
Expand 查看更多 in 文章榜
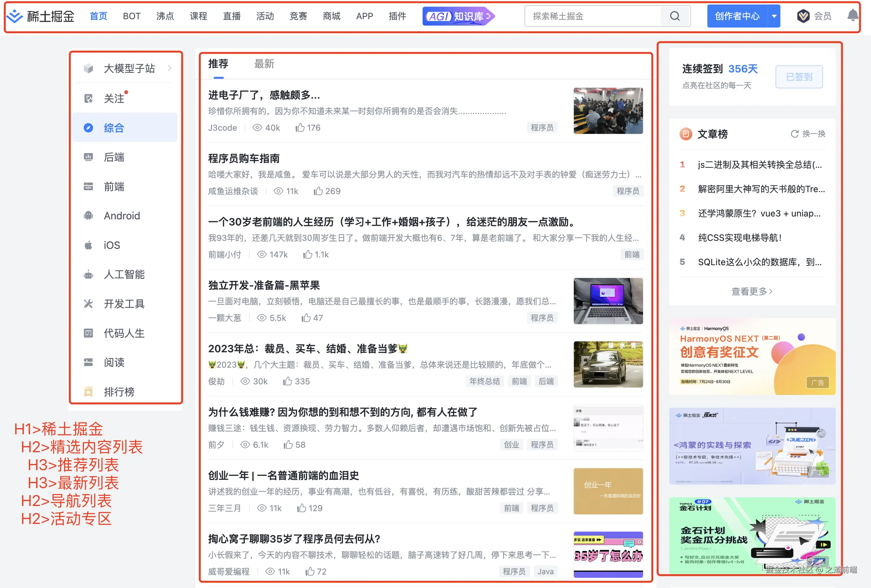click(x=752, y=291)
